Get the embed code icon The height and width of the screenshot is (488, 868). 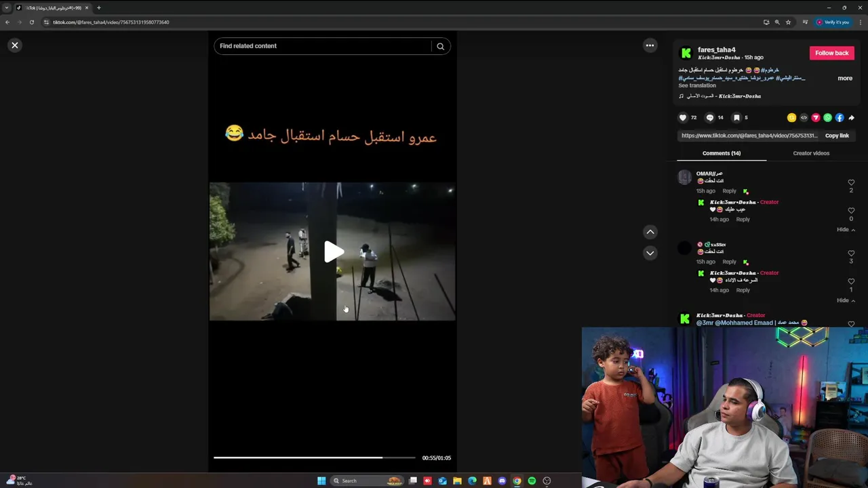click(804, 117)
